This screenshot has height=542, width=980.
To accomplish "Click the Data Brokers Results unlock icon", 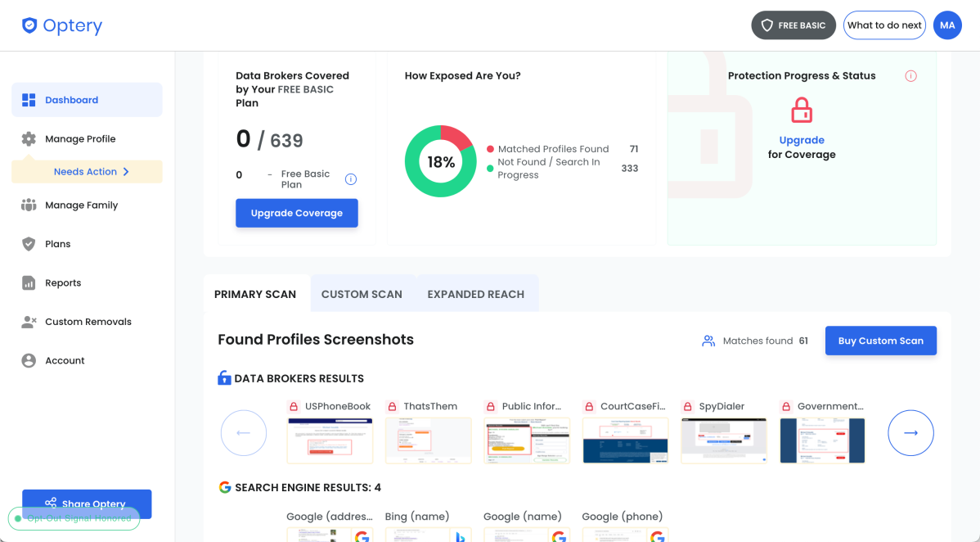I will point(224,378).
